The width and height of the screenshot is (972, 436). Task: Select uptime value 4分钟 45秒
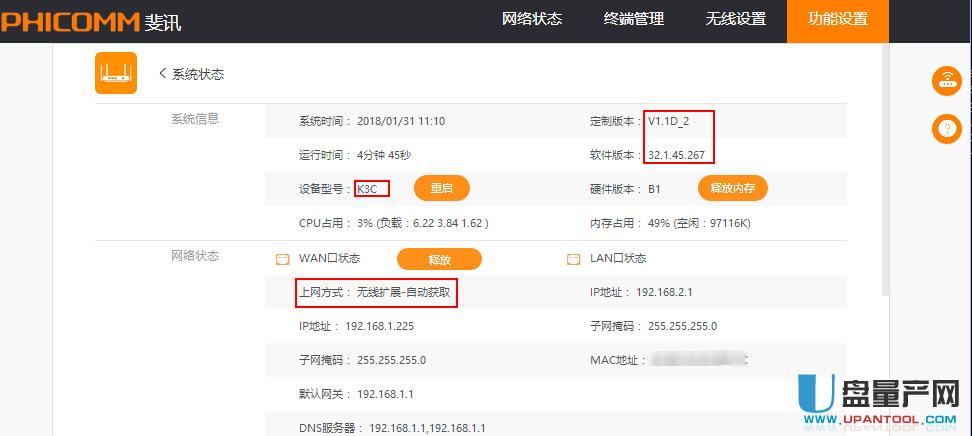[384, 155]
